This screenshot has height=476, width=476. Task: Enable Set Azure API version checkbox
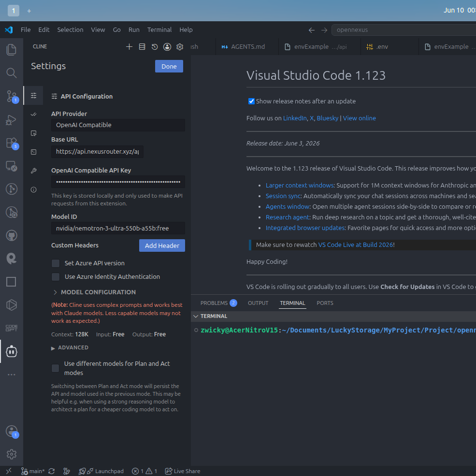tap(56, 263)
